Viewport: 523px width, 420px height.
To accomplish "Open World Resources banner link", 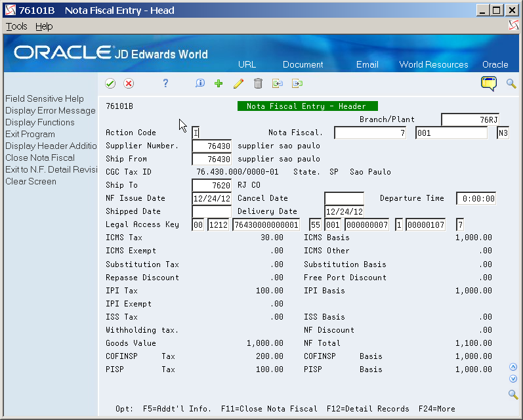I will point(434,64).
